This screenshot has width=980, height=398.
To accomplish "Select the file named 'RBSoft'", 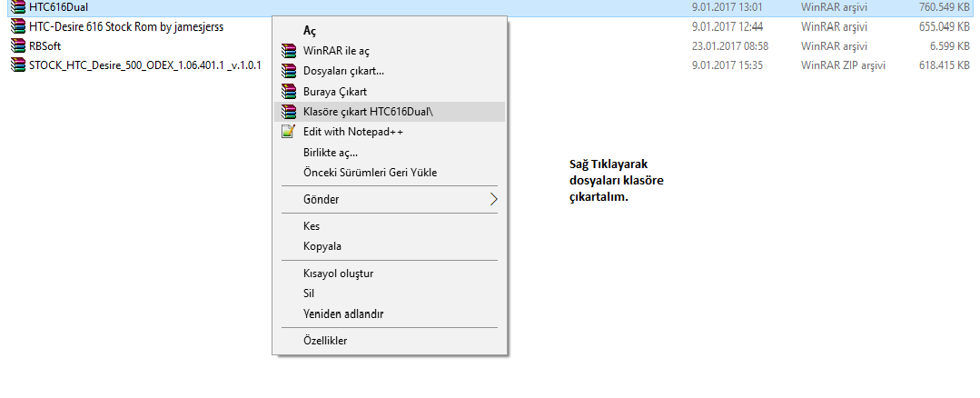I will click(x=45, y=46).
